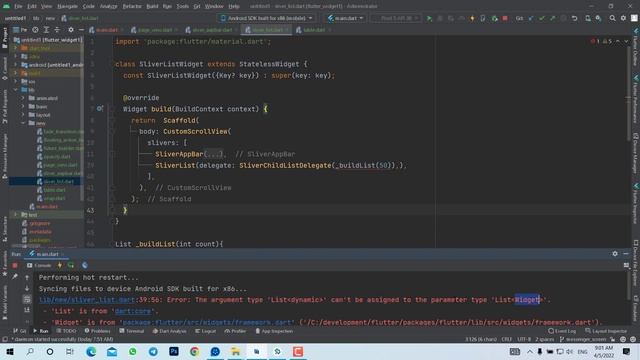Click the up arrow in Run console gutter
The height and width of the screenshot is (360, 640).
(27, 278)
